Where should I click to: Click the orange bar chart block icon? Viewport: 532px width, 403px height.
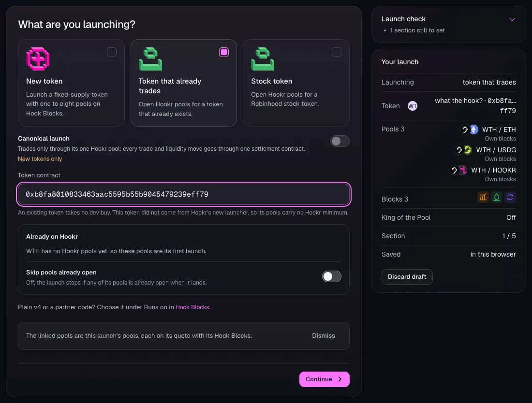pos(483,197)
